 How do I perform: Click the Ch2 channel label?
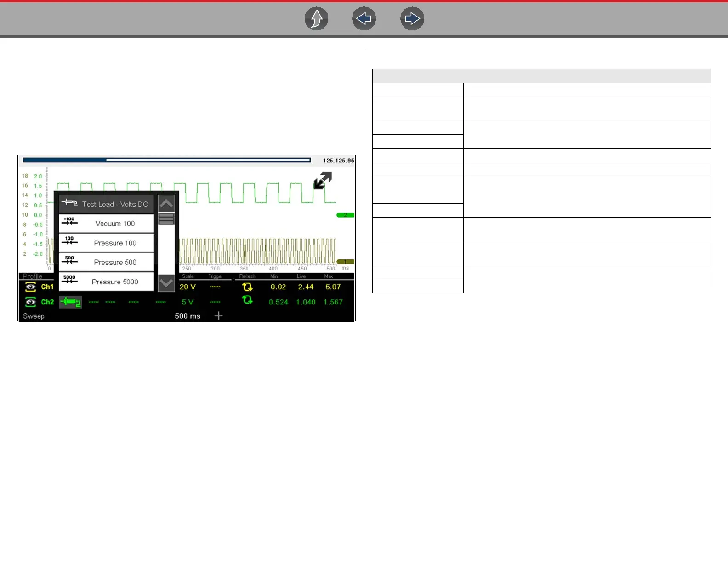47,302
